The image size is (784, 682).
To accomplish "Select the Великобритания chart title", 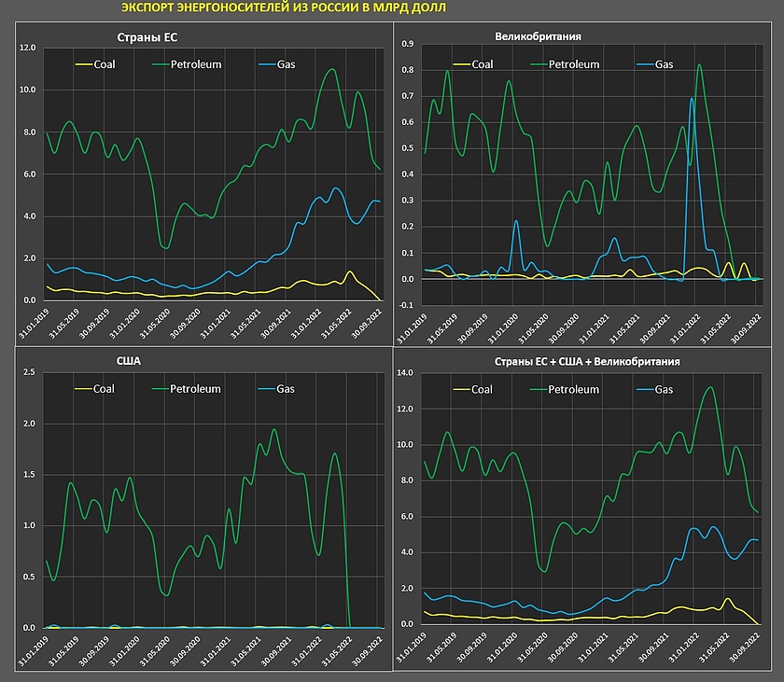I will point(538,37).
